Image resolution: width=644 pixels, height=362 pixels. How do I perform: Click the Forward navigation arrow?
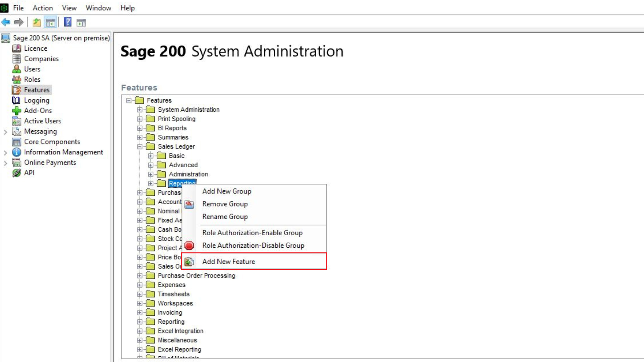point(19,22)
